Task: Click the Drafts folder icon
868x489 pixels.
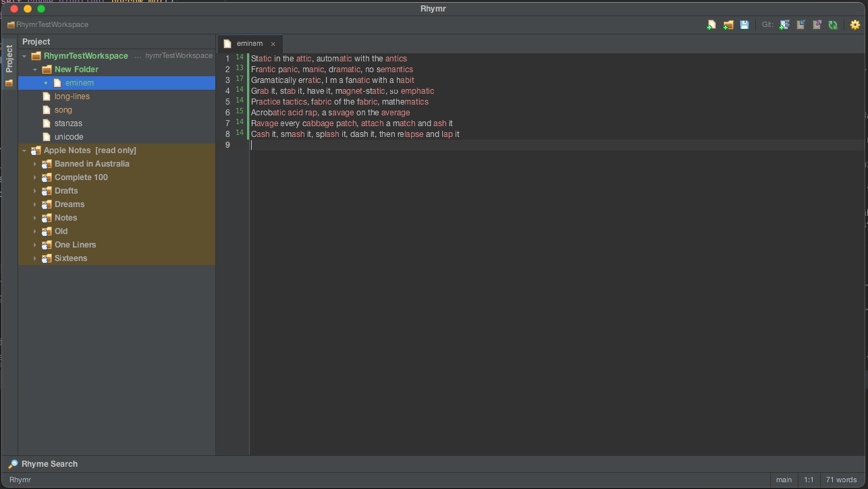Action: pos(47,191)
